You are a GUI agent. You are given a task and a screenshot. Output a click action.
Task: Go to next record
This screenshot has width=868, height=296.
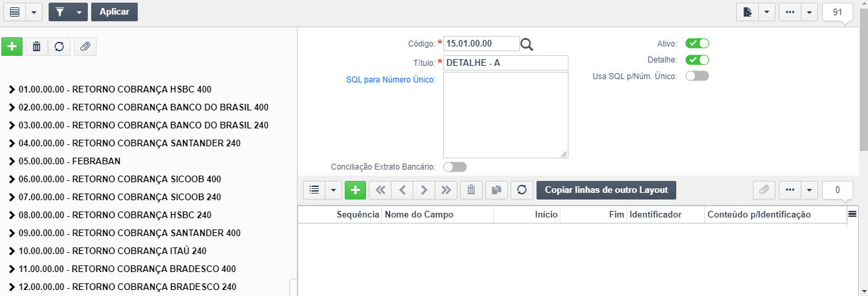coord(424,190)
